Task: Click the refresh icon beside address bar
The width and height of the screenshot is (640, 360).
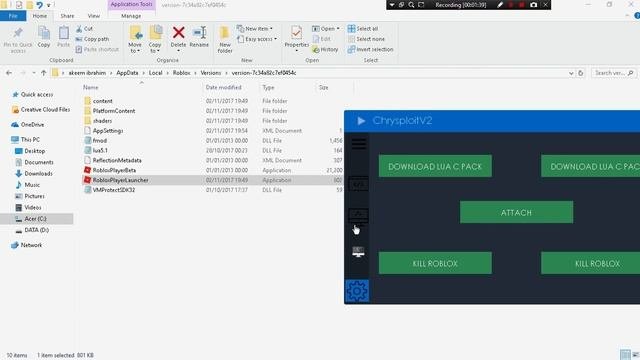Action: click(580, 73)
